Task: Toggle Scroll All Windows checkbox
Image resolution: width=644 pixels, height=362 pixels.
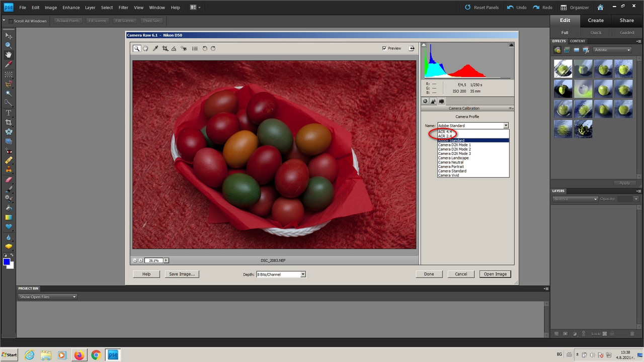Action: pyautogui.click(x=11, y=21)
